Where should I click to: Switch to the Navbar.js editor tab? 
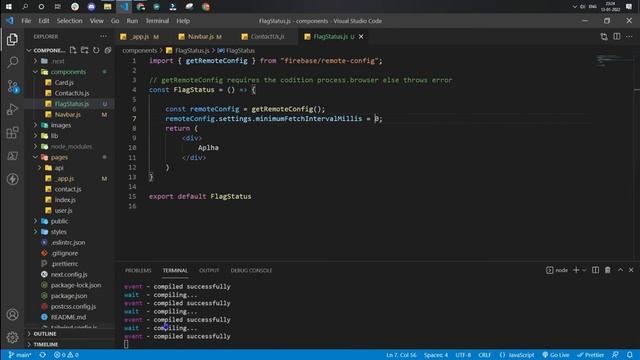pyautogui.click(x=200, y=37)
